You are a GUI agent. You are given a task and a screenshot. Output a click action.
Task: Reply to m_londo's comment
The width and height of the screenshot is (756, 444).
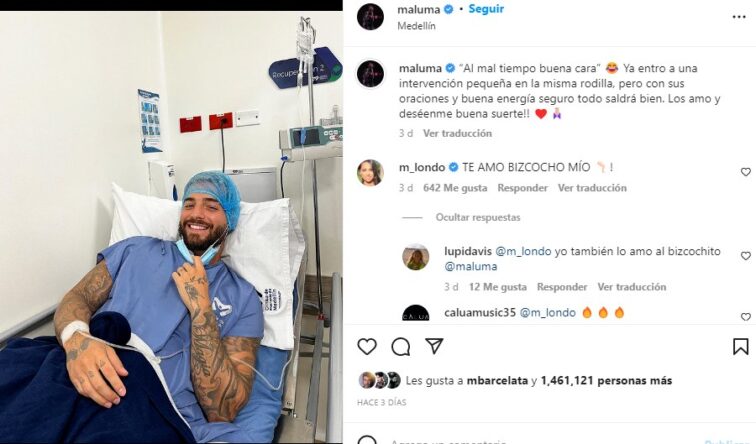tap(523, 188)
